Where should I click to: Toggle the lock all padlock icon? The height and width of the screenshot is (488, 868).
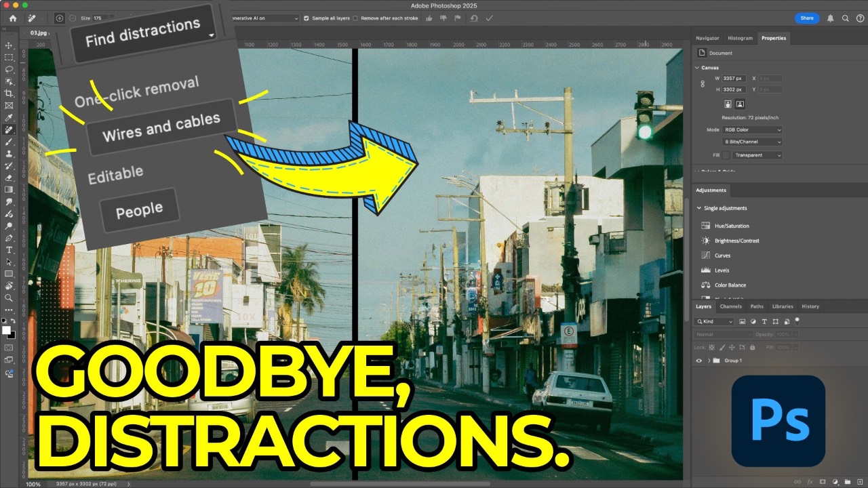(752, 347)
